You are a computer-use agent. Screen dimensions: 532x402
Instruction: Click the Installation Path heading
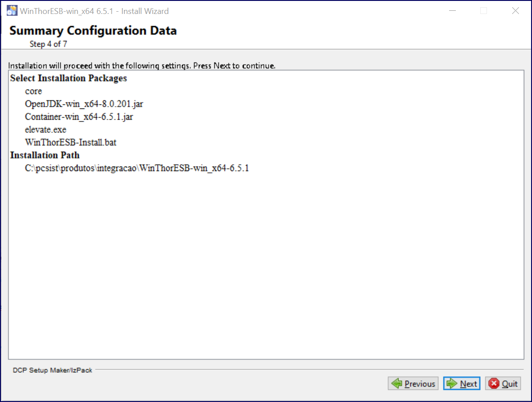point(45,155)
